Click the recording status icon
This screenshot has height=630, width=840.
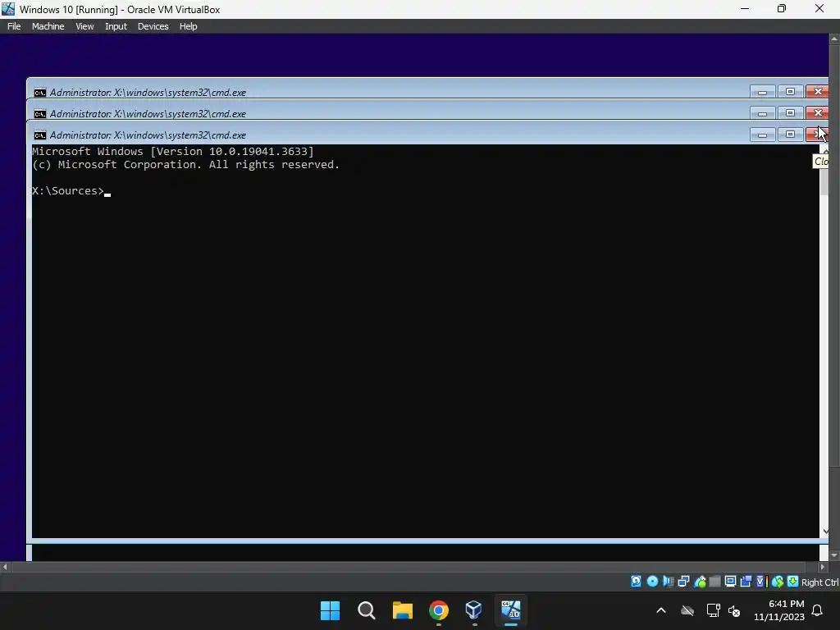[x=746, y=582]
